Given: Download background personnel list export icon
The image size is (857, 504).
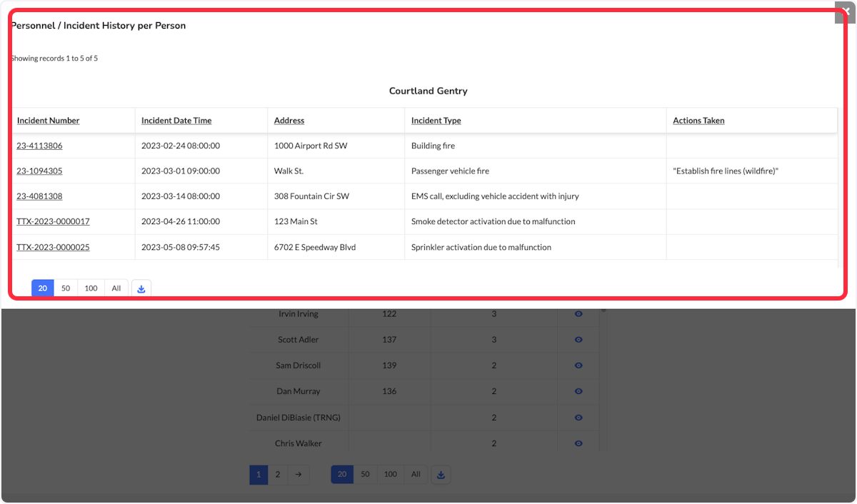Looking at the screenshot, I should tap(441, 474).
